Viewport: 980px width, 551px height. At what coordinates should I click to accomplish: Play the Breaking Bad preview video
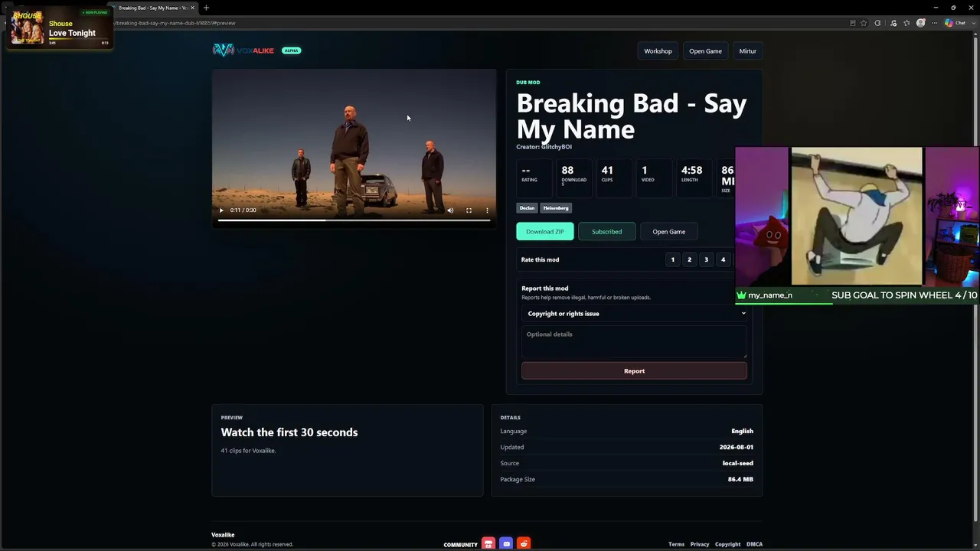221,210
